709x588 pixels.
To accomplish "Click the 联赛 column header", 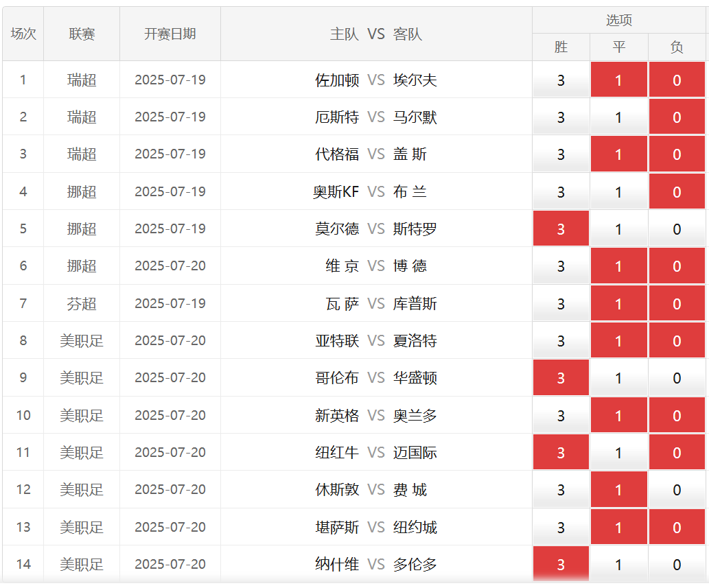I will pyautogui.click(x=82, y=34).
